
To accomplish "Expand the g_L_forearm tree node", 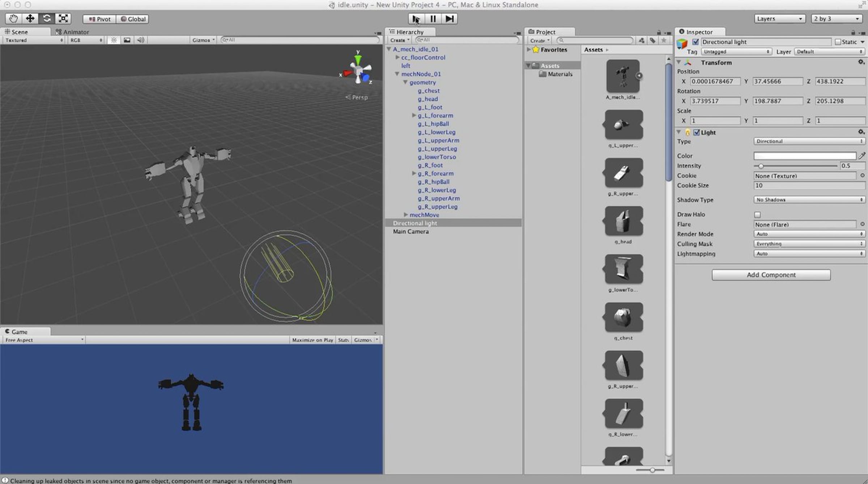I will point(414,115).
